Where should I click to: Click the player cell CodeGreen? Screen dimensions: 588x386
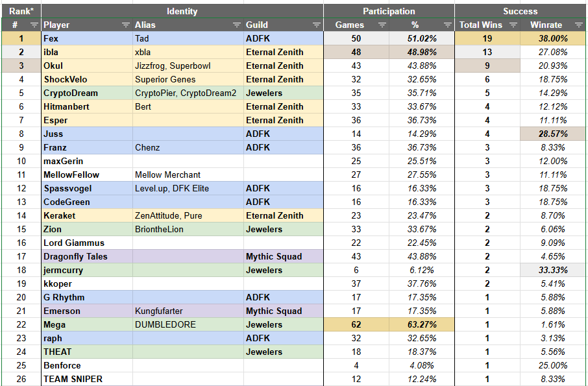coord(87,202)
